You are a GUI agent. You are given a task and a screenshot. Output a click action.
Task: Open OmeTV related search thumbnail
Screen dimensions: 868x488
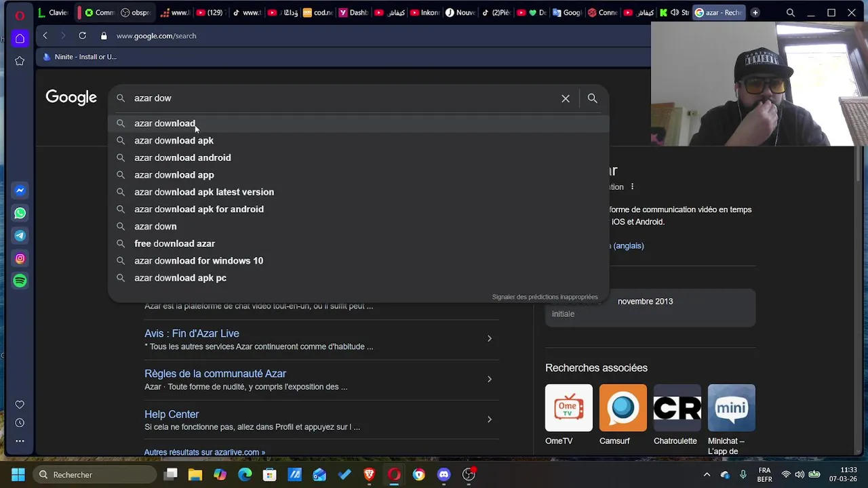[x=568, y=408]
